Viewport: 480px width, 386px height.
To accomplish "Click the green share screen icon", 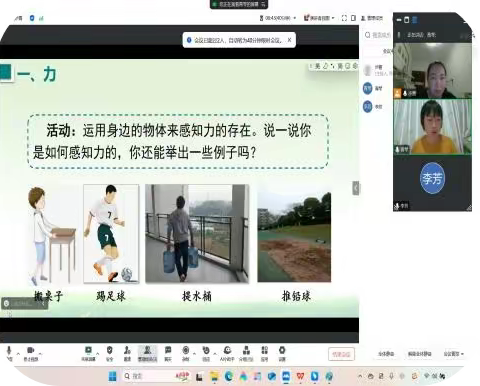I will 88,350.
